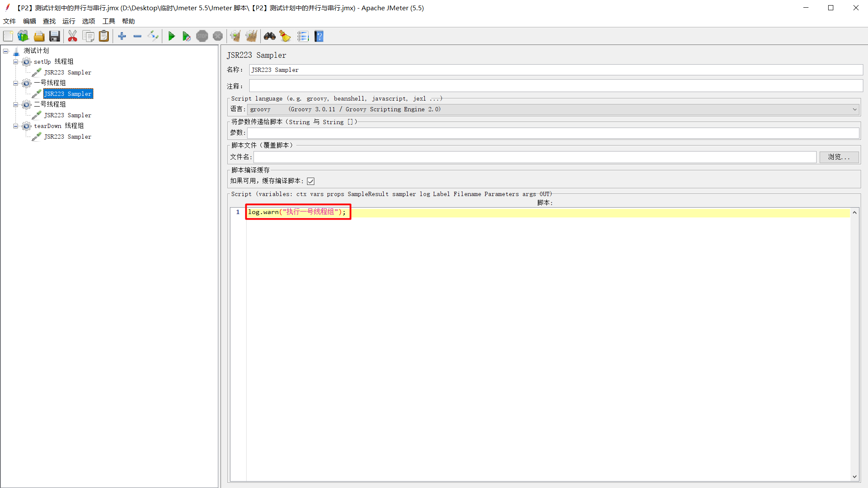The width and height of the screenshot is (868, 488).
Task: Open the Templates icon in toolbar
Action: pos(23,36)
